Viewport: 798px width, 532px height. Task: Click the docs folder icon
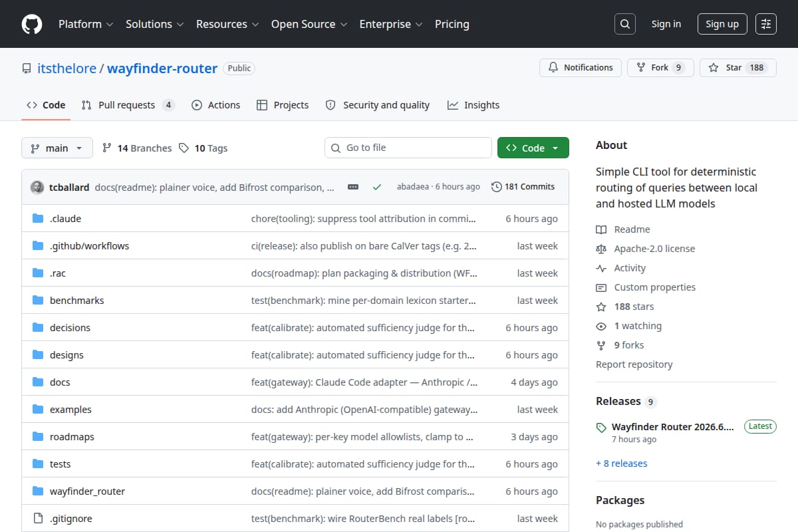[38, 382]
